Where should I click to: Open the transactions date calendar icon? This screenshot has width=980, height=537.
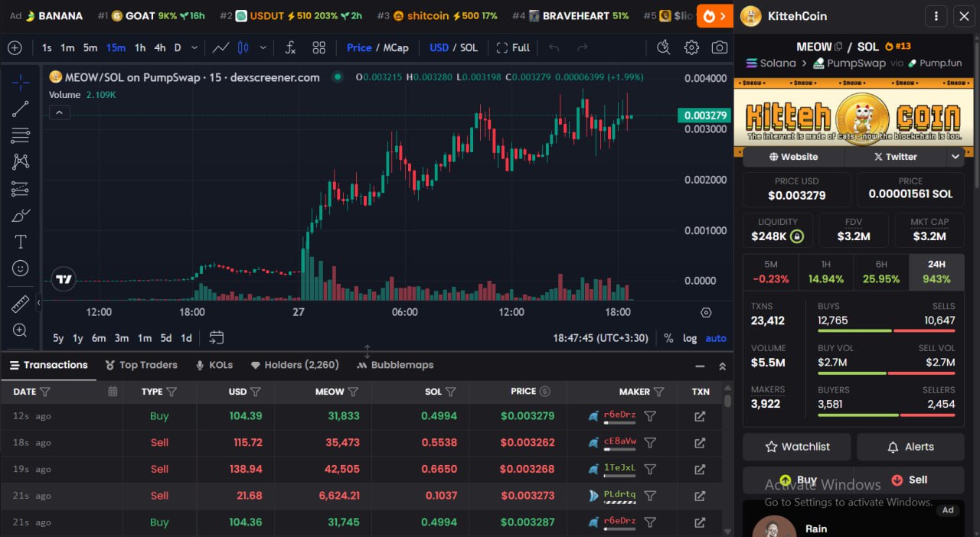[x=113, y=392]
